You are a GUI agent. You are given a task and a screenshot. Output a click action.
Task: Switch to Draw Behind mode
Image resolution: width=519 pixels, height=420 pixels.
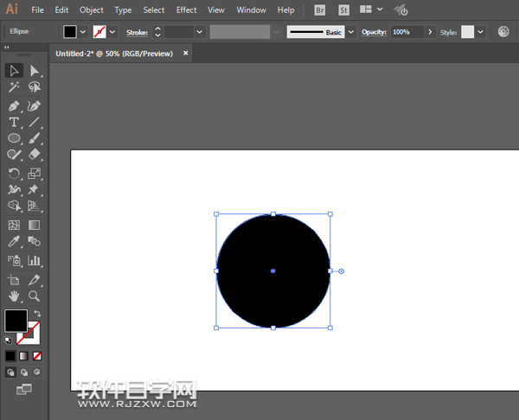pyautogui.click(x=23, y=372)
